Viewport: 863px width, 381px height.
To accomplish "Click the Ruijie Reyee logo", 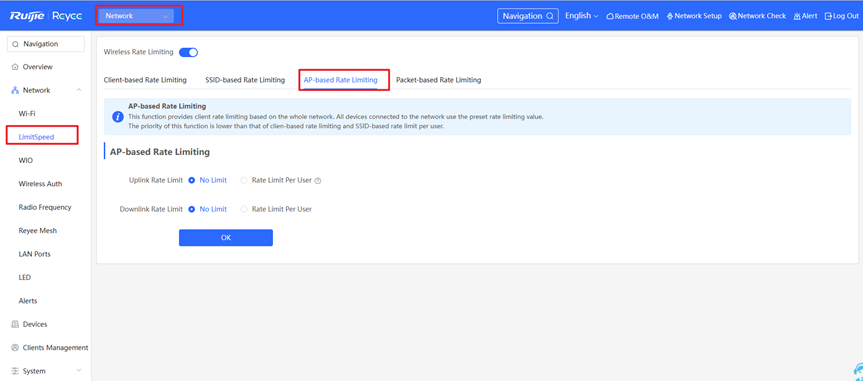I will (46, 16).
